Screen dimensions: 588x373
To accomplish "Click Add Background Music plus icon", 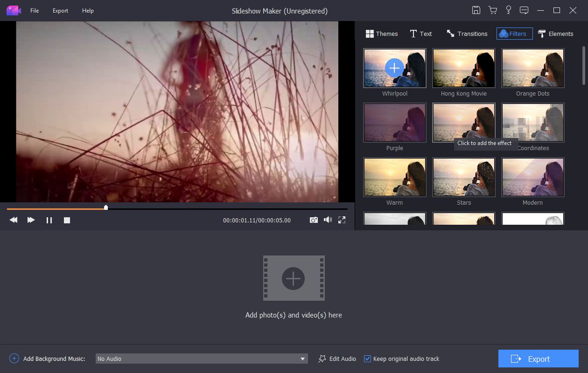I will tap(14, 359).
